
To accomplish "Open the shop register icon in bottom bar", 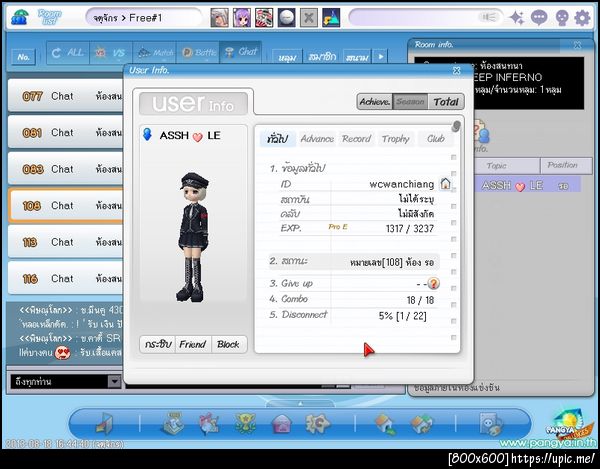I will tap(173, 423).
